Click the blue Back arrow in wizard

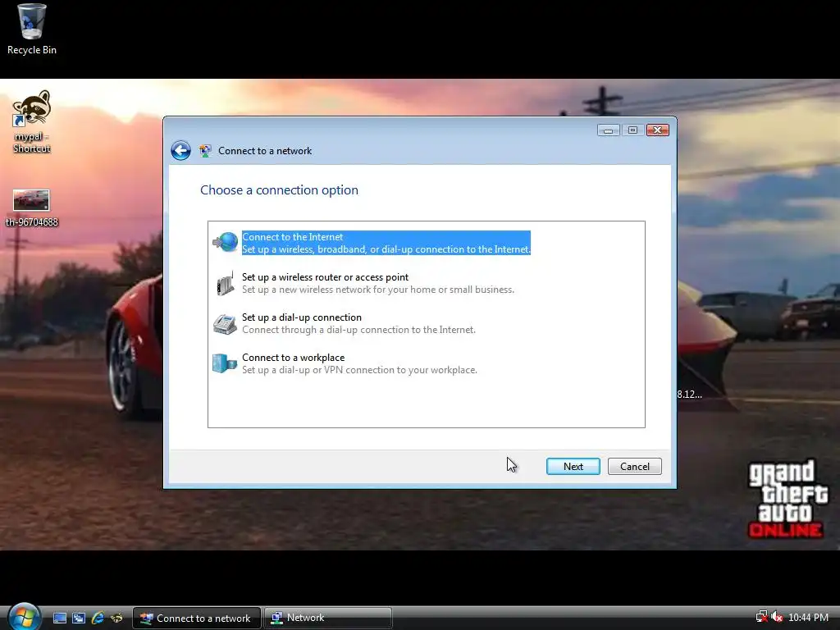coord(180,151)
